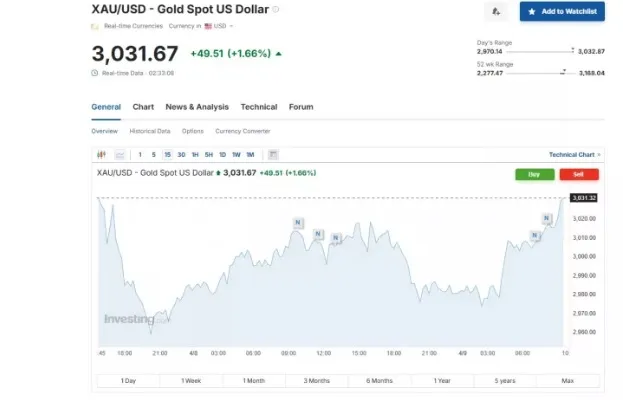Click the area chart type icon
Viewport: 623px width, 412px height.
coord(119,155)
